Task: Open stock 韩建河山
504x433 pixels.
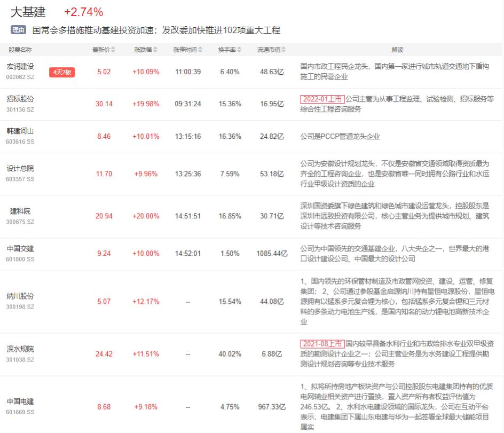Action: [20, 131]
